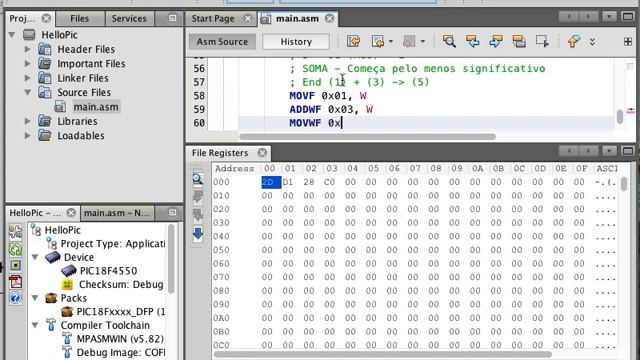Image resolution: width=640 pixels, height=360 pixels.
Task: Open the Back icon dropdown arrow
Action: click(x=391, y=42)
